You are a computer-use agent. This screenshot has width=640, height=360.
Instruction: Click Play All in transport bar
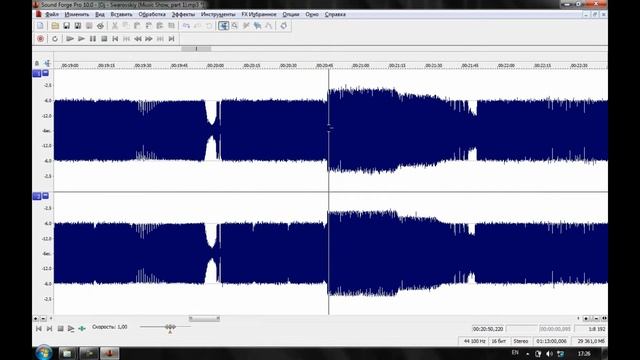70,39
